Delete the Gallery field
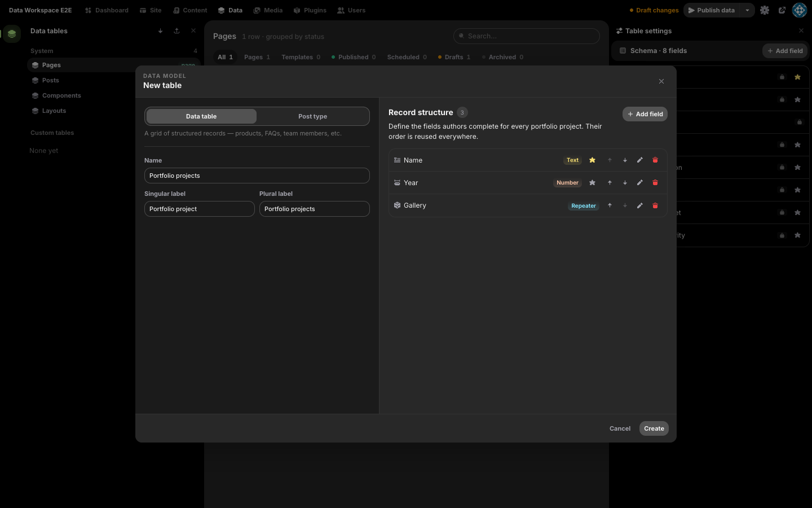Viewport: 812px width, 508px height. [x=655, y=205]
